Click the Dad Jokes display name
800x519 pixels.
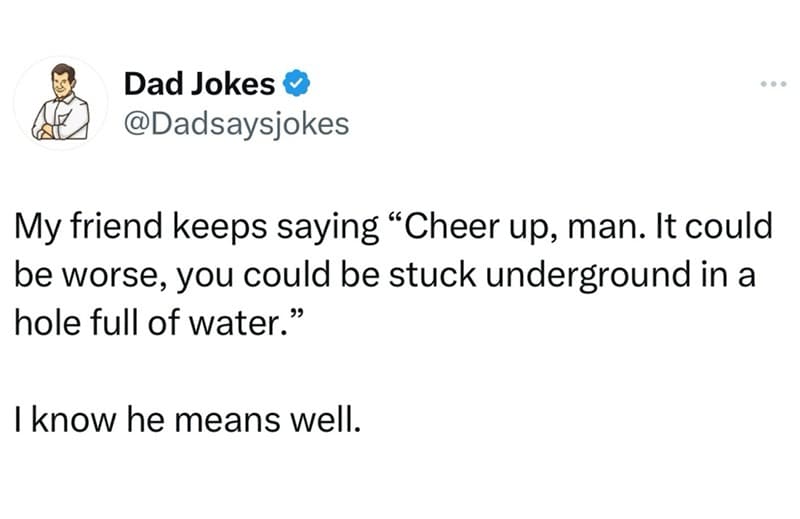199,84
